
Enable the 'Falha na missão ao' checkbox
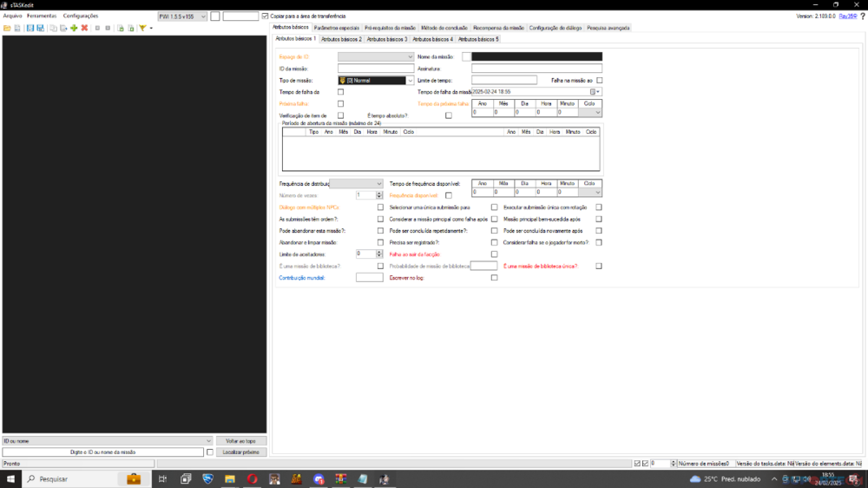click(599, 80)
